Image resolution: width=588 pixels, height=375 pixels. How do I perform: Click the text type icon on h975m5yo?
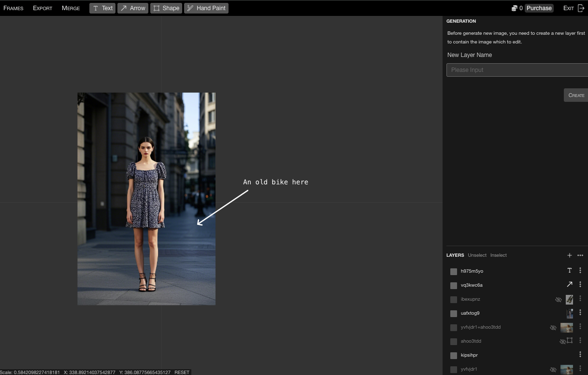click(569, 271)
